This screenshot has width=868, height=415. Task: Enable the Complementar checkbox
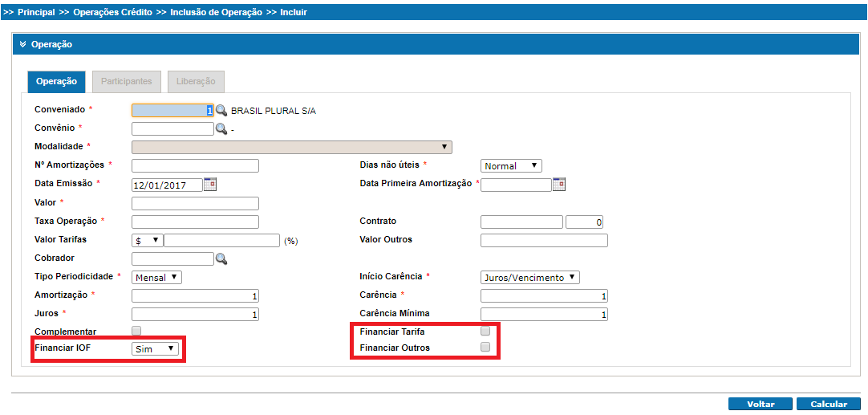136,331
